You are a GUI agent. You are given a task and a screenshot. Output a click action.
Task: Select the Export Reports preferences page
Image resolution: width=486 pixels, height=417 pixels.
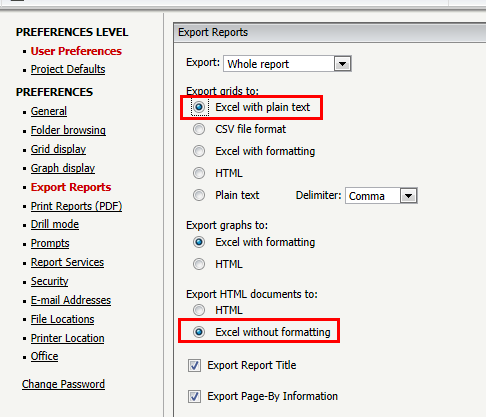[x=71, y=187]
